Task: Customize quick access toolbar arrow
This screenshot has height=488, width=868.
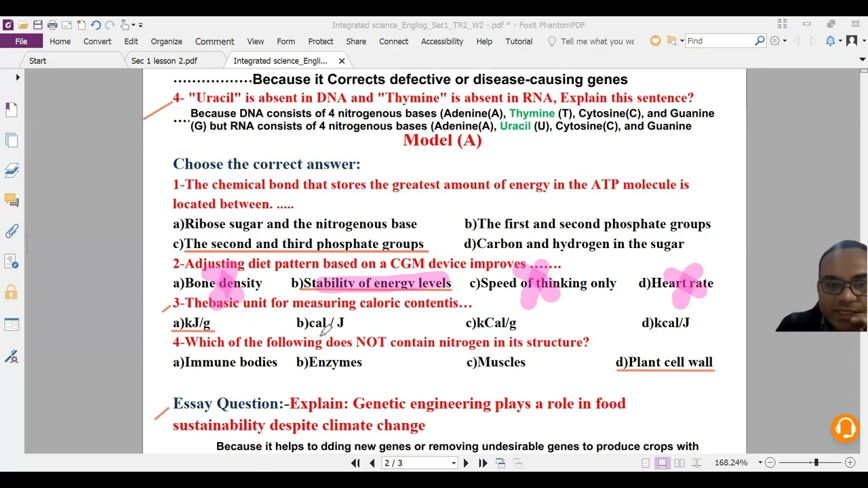Action: coord(140,26)
